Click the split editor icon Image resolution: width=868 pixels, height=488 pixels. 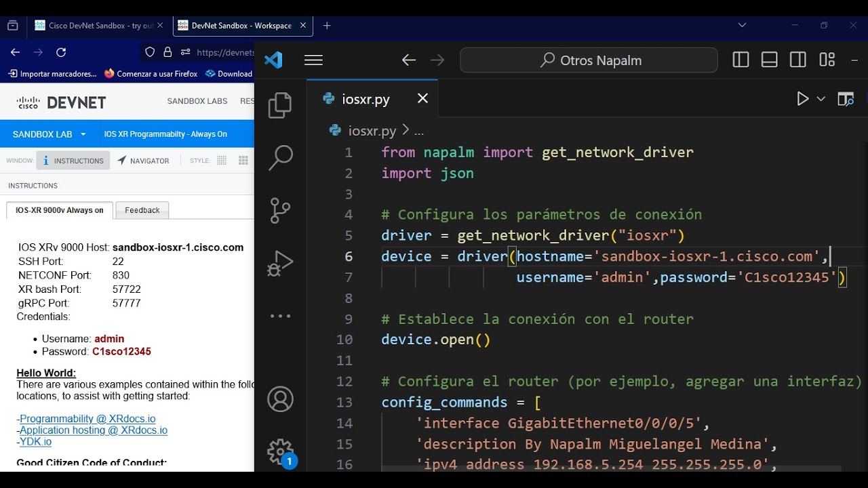click(845, 99)
